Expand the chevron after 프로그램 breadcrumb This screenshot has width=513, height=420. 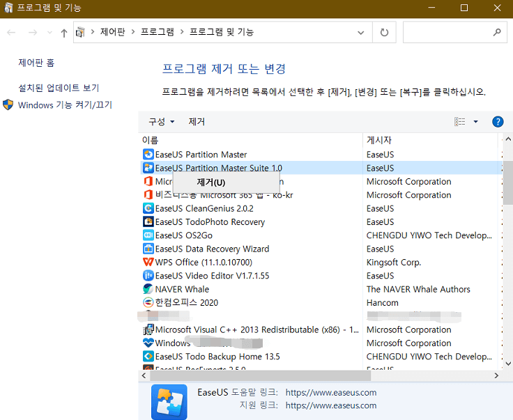coord(182,32)
